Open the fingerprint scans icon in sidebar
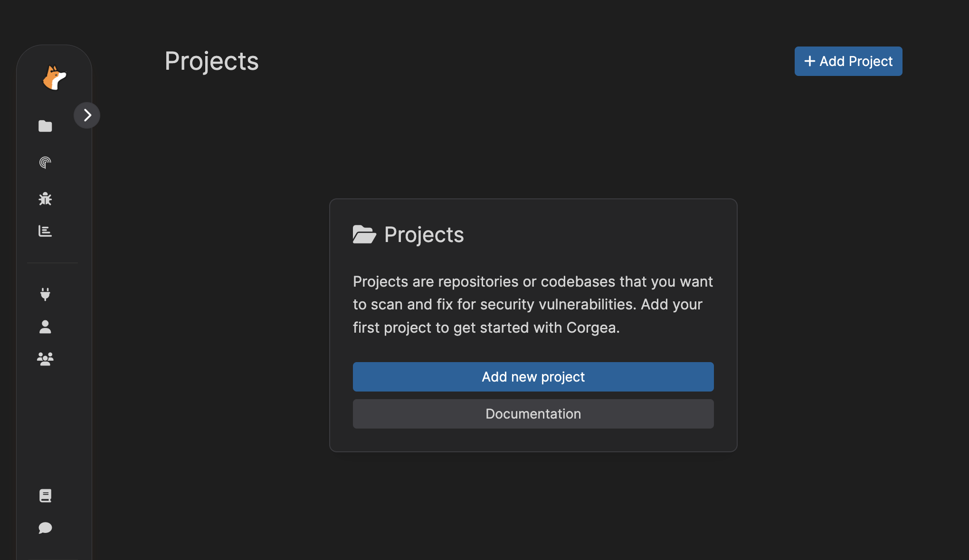This screenshot has height=560, width=969. coord(45,163)
